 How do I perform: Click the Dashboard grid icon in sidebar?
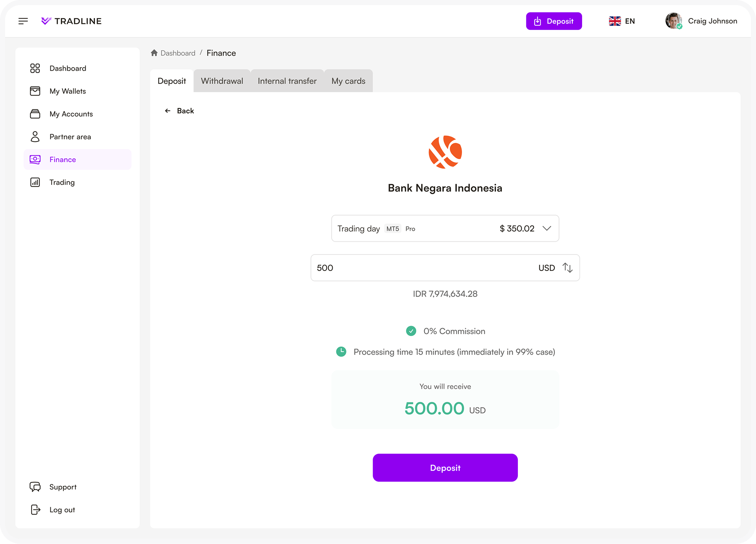click(x=35, y=68)
